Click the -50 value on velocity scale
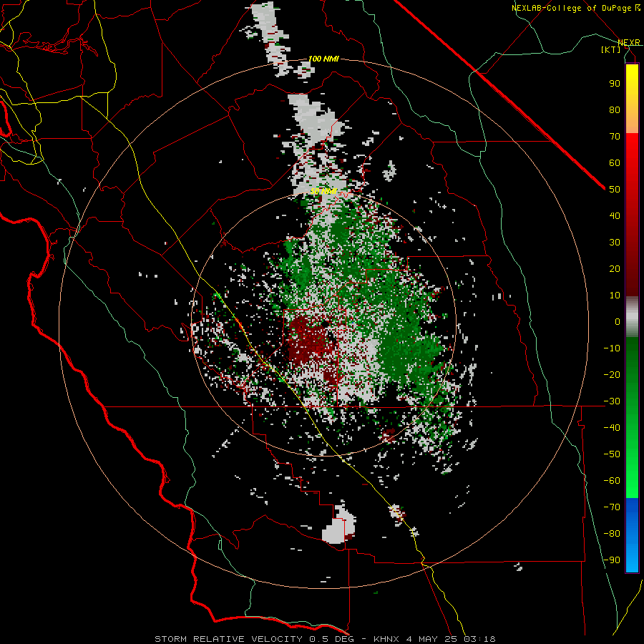The image size is (644, 644). click(612, 454)
